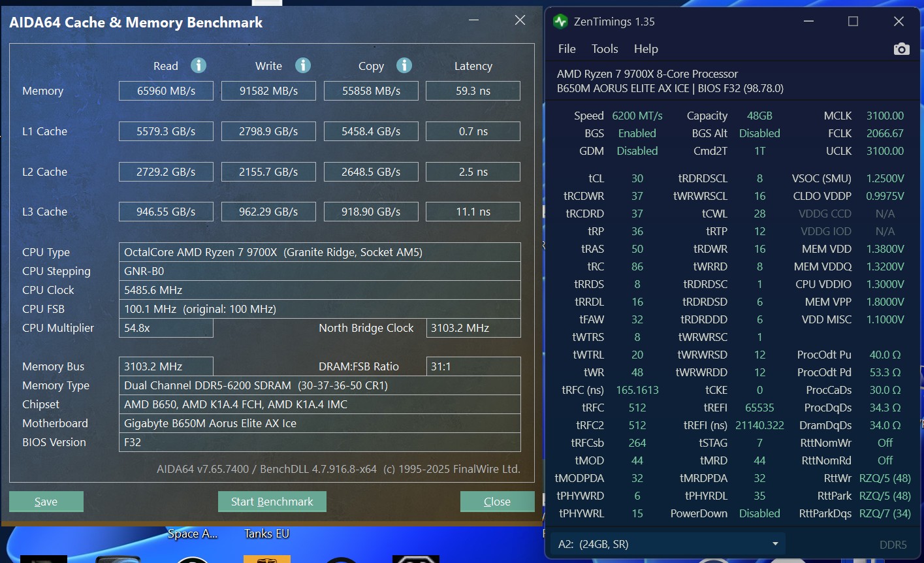Maximize the ZenTimings window
924x563 pixels.
coord(853,22)
